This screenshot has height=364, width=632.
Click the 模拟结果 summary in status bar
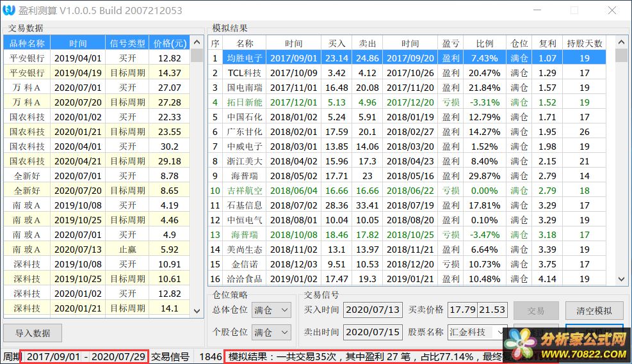coord(365,357)
